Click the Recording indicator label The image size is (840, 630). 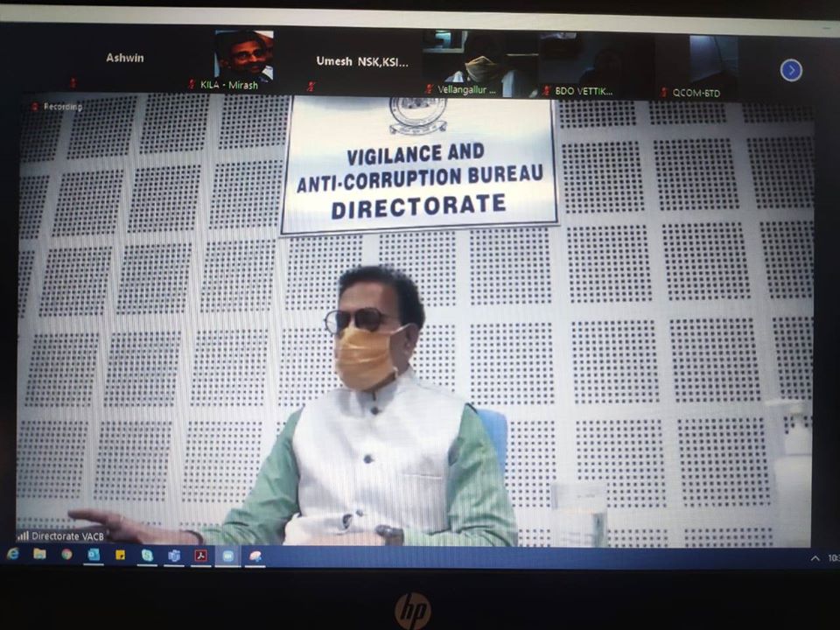pyautogui.click(x=63, y=107)
